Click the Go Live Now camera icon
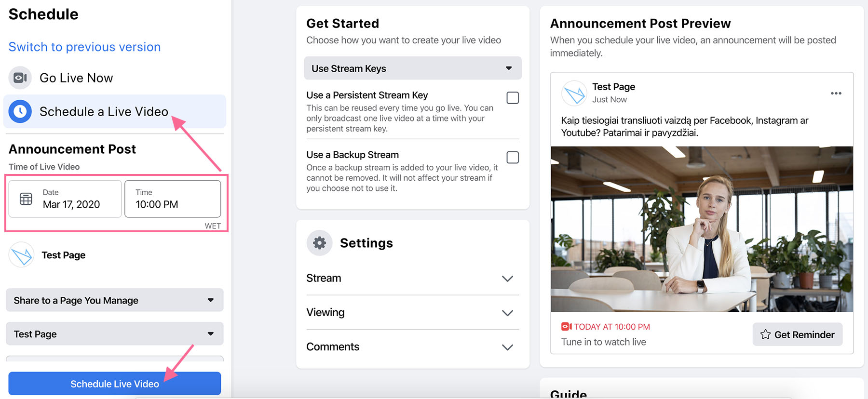Image resolution: width=868 pixels, height=399 pixels. [20, 78]
